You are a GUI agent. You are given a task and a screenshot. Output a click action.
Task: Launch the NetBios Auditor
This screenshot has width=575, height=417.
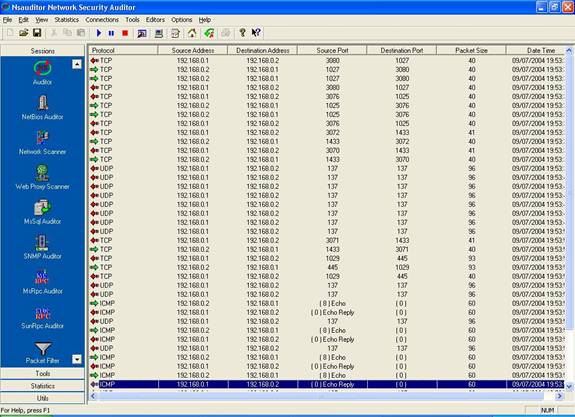click(43, 107)
